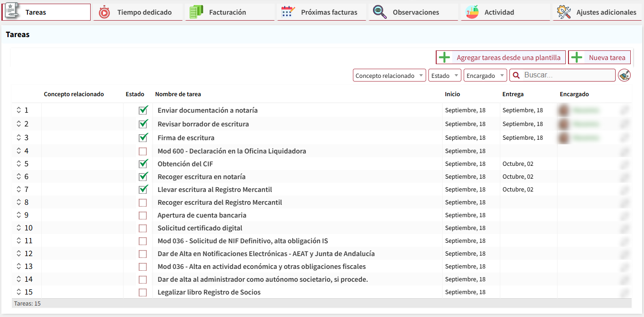
Task: Open the Concepto relacionado filter dropdown
Action: 389,76
